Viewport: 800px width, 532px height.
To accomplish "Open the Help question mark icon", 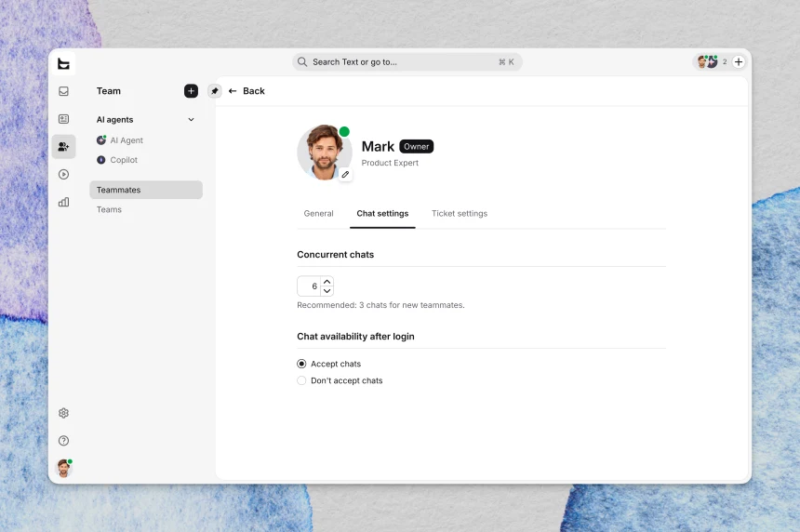I will 64,441.
